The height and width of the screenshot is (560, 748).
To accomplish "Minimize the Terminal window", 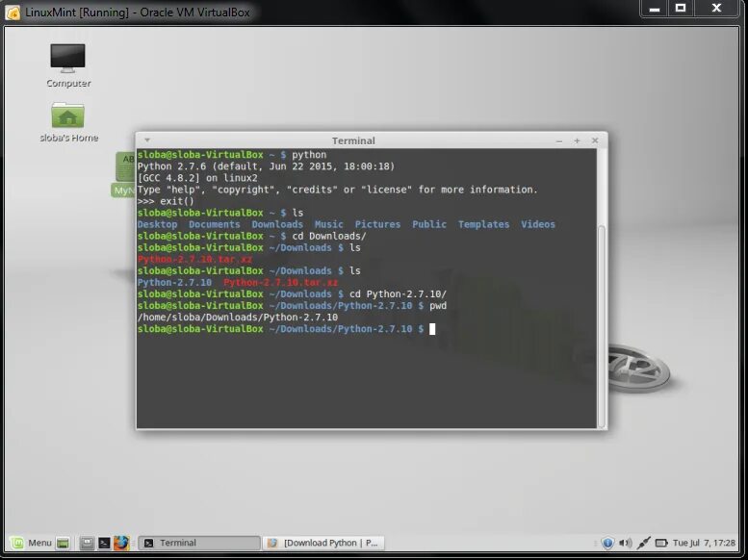I will coord(559,140).
